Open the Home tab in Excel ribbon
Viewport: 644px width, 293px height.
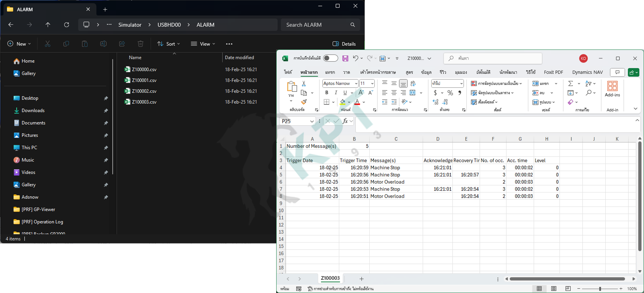[309, 72]
